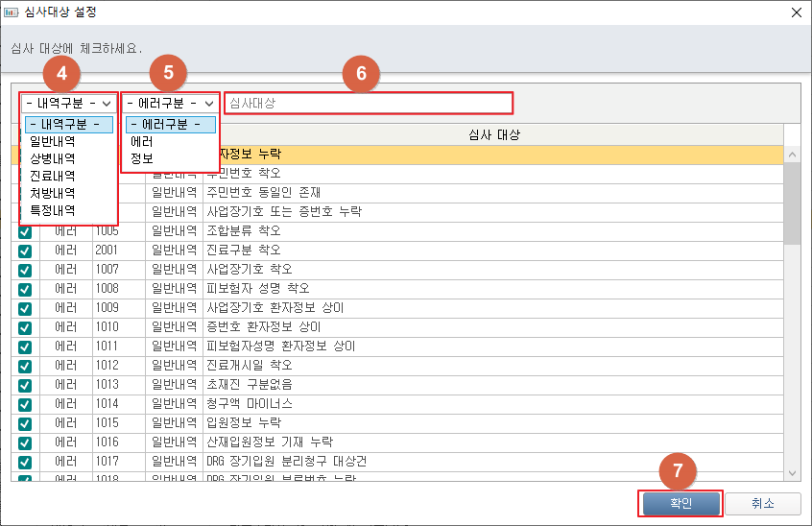This screenshot has width=812, height=526.
Task: Toggle checkbox for 진료구분 착오
Action: click(25, 251)
